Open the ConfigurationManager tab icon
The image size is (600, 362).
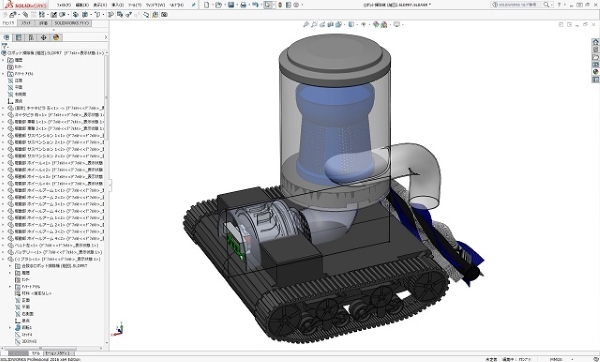click(31, 38)
